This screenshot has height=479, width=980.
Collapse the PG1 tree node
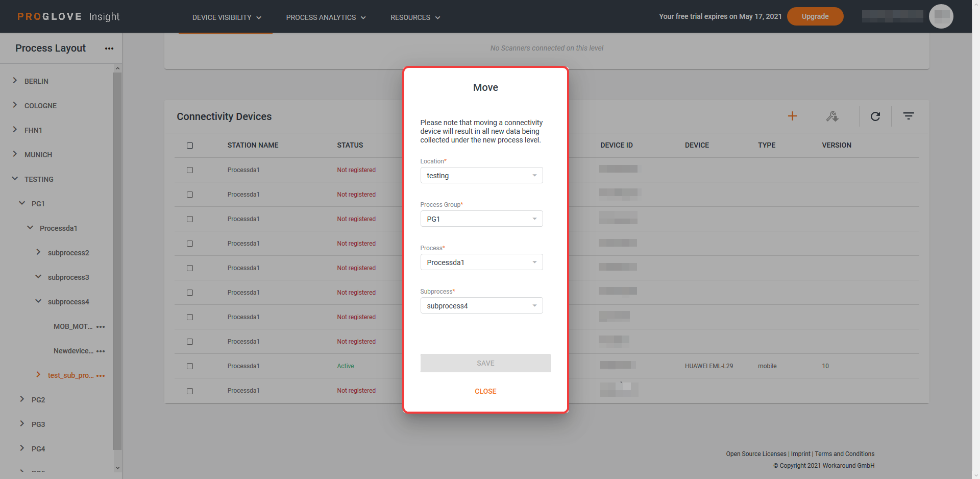(x=22, y=203)
